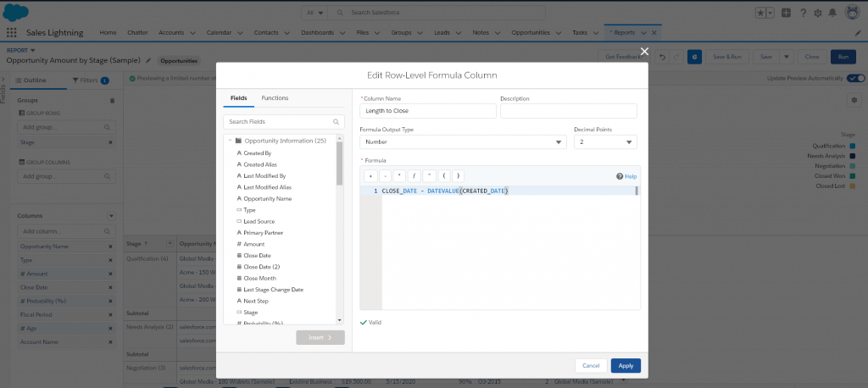Click the Search Salesforce box
The width and height of the screenshot is (868, 388).
(437, 12)
